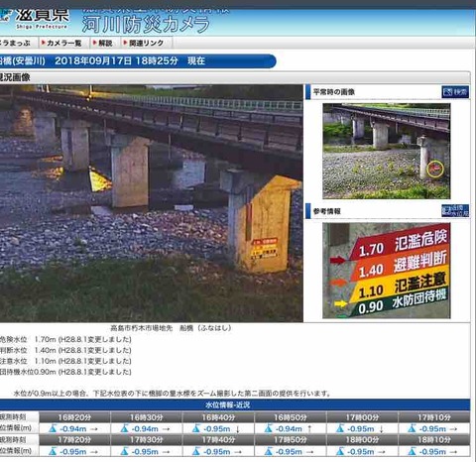Select the 18時10分 time header cell
476x462 pixels.
click(x=434, y=440)
